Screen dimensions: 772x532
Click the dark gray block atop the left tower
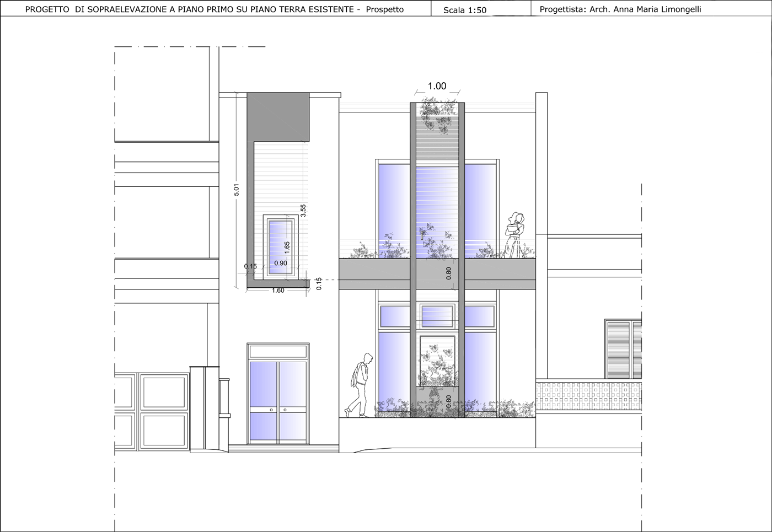tap(278, 117)
